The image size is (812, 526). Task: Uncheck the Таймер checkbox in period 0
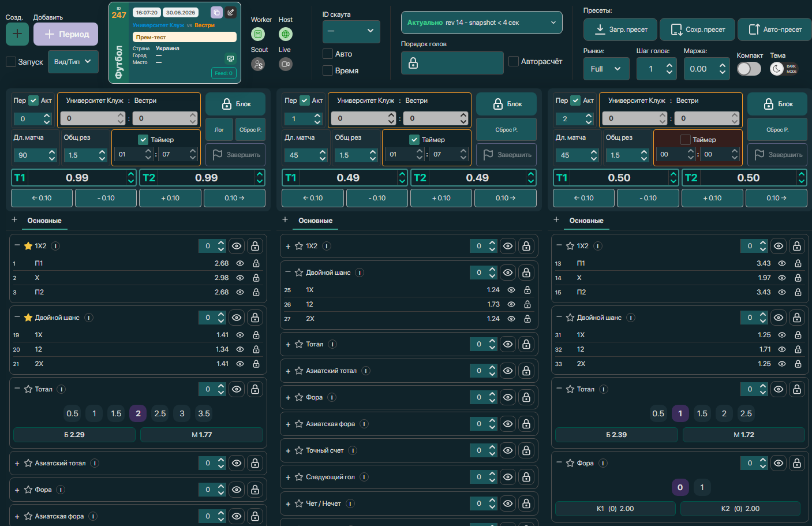click(x=144, y=140)
